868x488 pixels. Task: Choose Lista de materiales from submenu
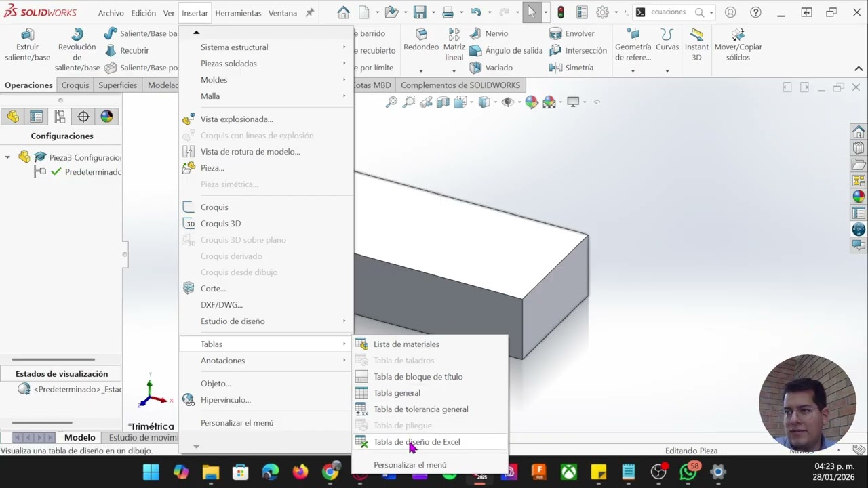(x=430, y=344)
